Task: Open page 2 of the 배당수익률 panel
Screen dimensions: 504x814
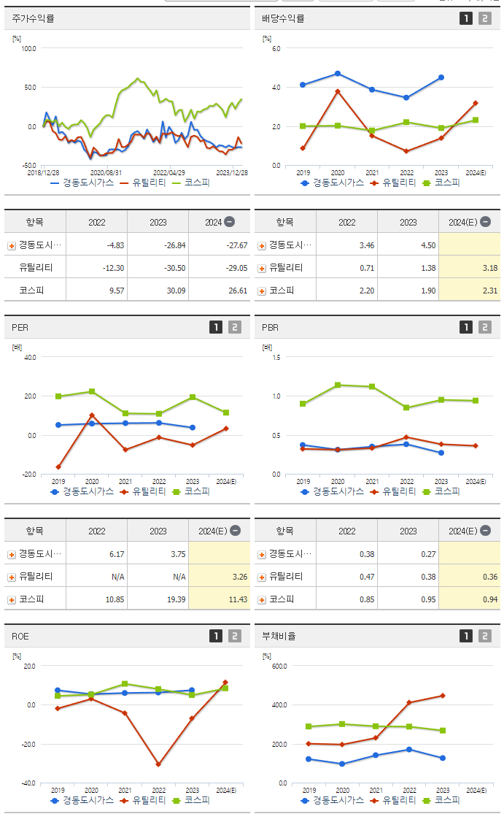Action: (485, 17)
